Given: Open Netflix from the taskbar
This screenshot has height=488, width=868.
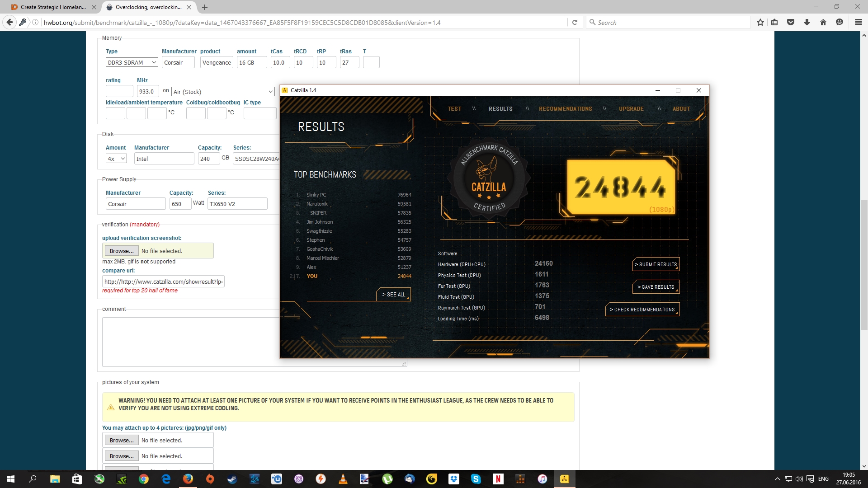Looking at the screenshot, I should coord(498,479).
